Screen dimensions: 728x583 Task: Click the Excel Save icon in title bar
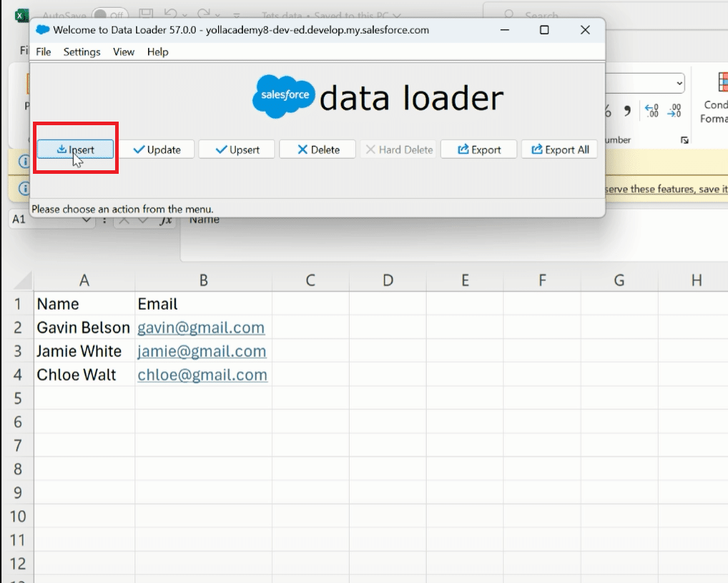click(x=146, y=14)
